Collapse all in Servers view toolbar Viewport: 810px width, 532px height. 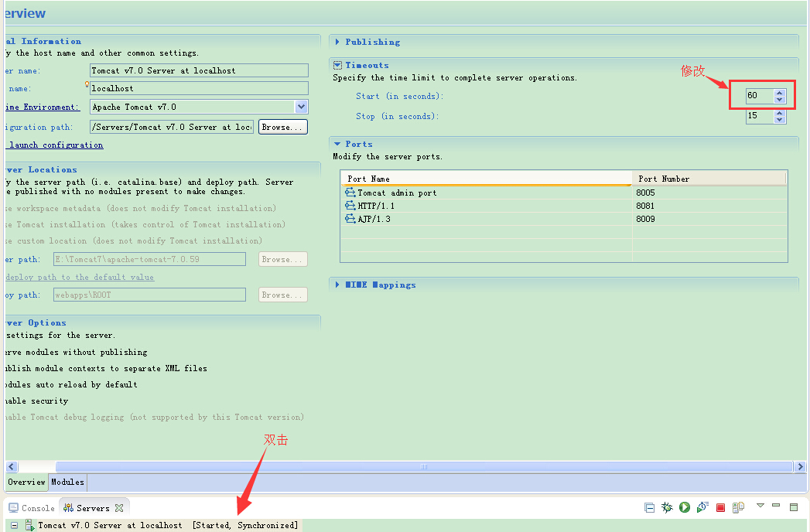click(649, 508)
